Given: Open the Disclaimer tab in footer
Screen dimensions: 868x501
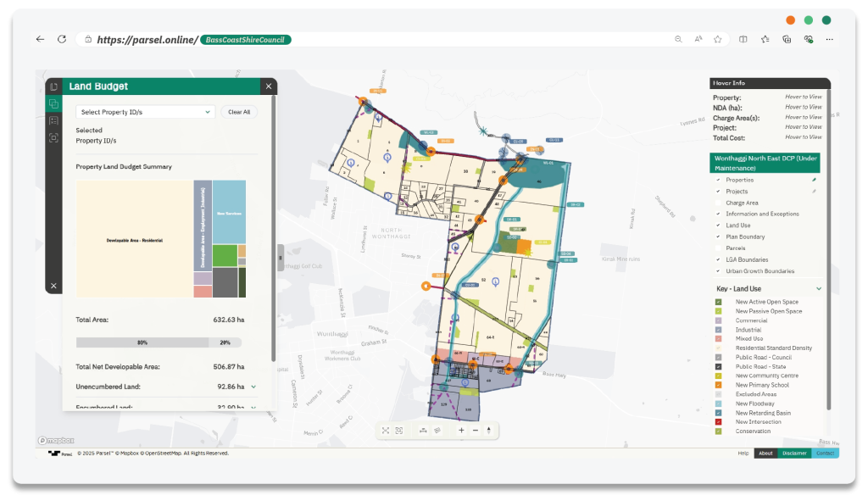Looking at the screenshot, I should (794, 454).
